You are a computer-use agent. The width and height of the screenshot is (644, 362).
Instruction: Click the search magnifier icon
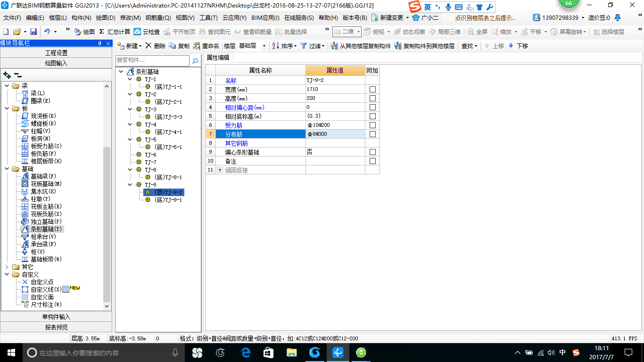coord(195,61)
